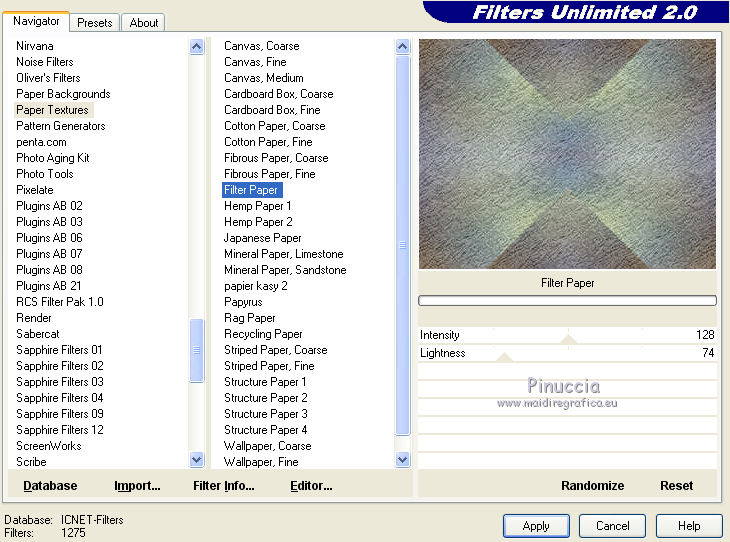Select Nirvana category
The width and height of the screenshot is (730, 542).
[35, 46]
